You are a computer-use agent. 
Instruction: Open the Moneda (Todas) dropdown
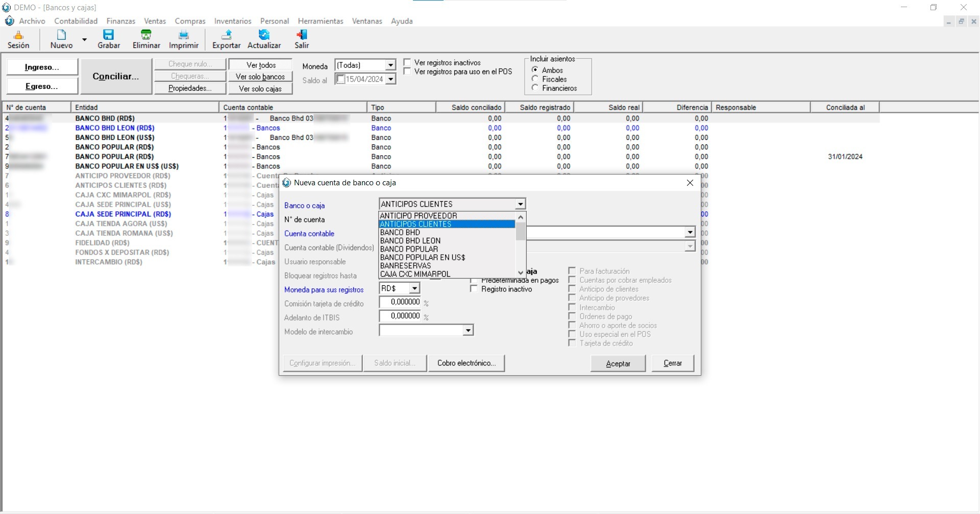390,65
